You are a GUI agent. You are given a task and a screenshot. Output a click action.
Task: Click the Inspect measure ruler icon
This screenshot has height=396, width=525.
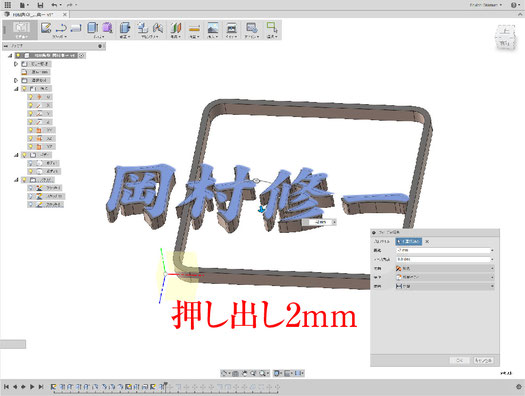click(194, 27)
